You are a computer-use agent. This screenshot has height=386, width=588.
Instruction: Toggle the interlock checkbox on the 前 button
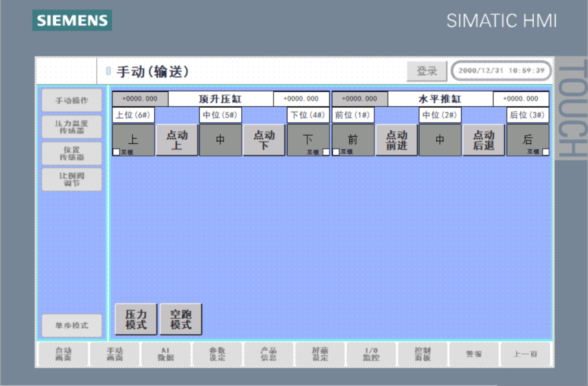pyautogui.click(x=336, y=152)
